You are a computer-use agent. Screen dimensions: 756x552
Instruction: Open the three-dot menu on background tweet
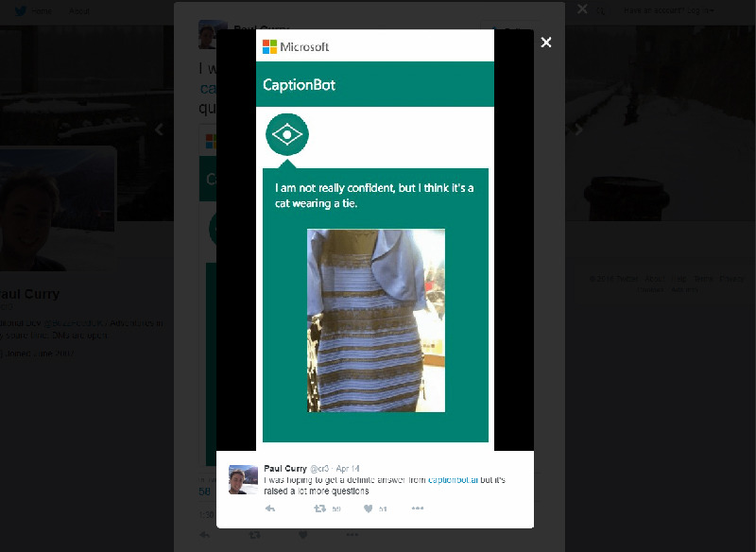(x=352, y=534)
